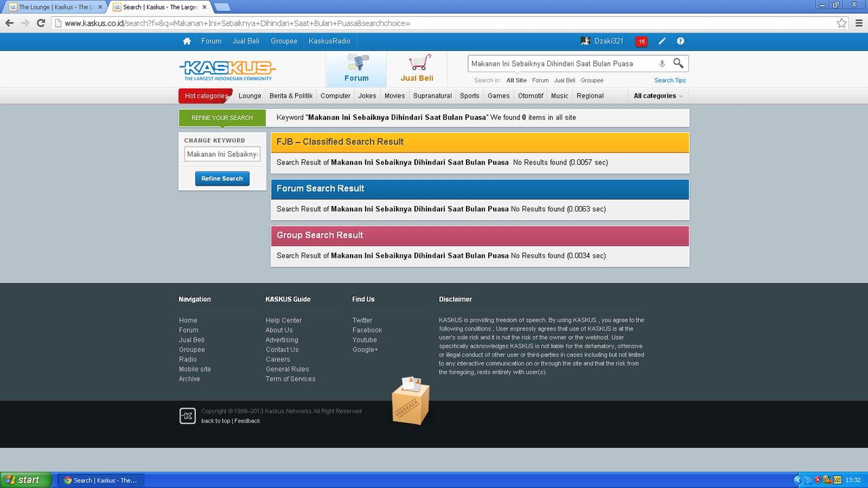Open Term of Services footer link
The width and height of the screenshot is (868, 488).
pyautogui.click(x=290, y=379)
